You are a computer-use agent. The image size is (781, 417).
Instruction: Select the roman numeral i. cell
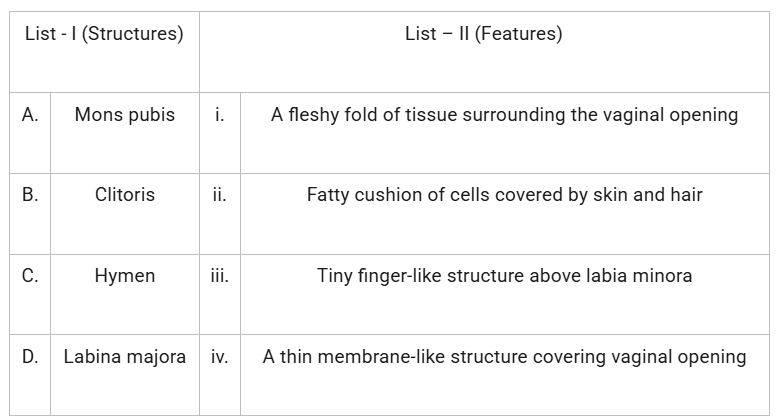tap(219, 114)
